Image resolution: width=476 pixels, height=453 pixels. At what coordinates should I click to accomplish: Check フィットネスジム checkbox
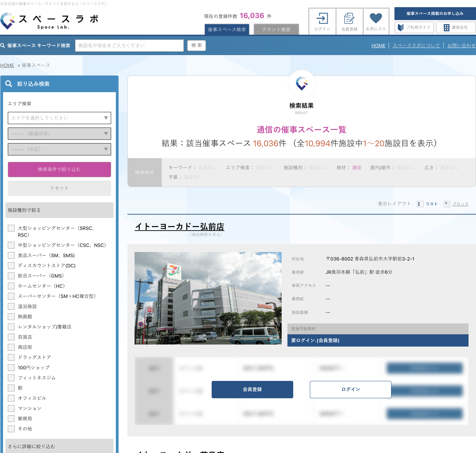11,378
